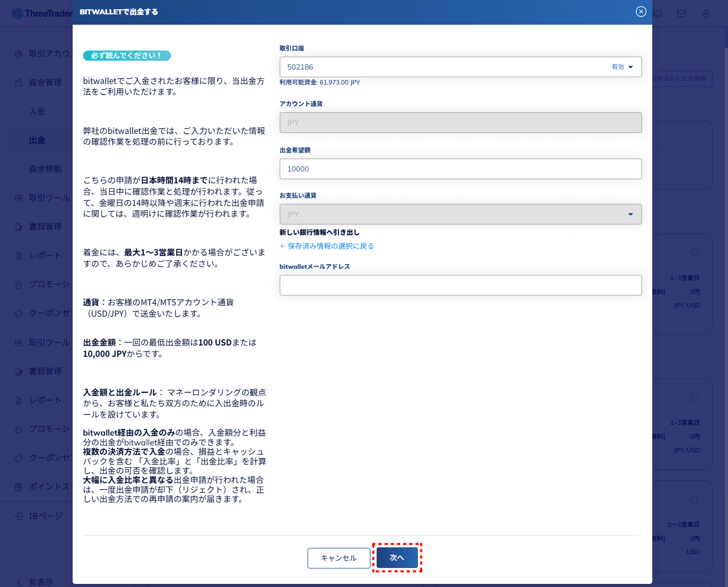The height and width of the screenshot is (587, 728).
Task: Click the 次へ button
Action: pyautogui.click(x=397, y=558)
